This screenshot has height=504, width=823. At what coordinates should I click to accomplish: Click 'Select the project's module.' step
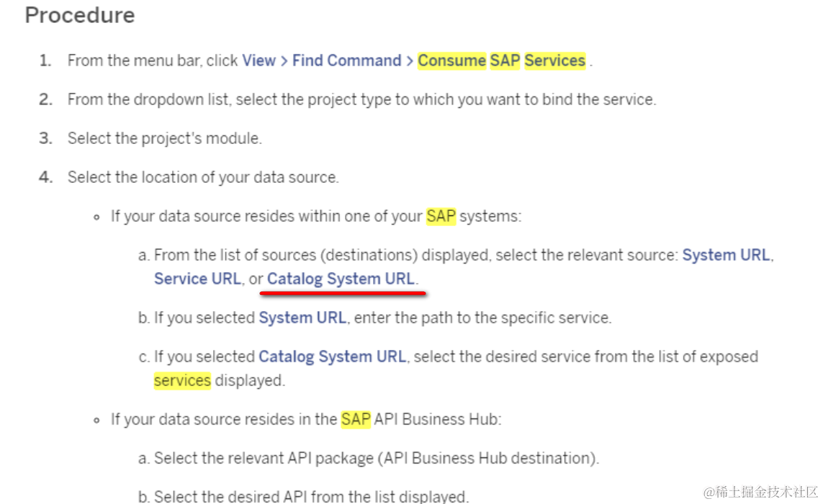[x=165, y=138]
